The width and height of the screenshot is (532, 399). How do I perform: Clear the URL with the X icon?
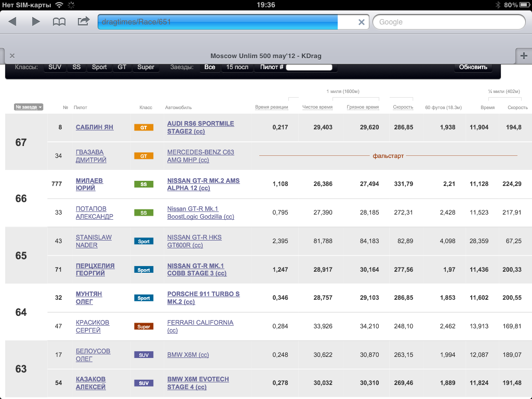pyautogui.click(x=362, y=22)
